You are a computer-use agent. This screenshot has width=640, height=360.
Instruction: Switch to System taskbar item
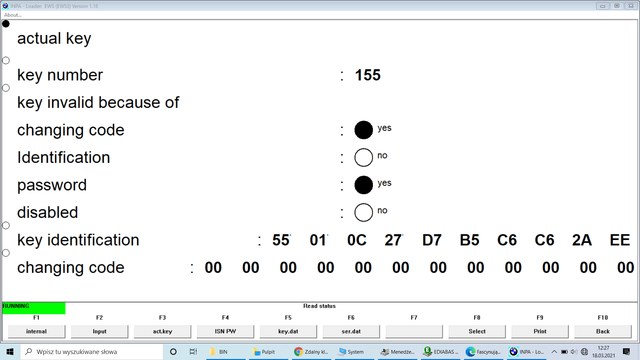354,351
